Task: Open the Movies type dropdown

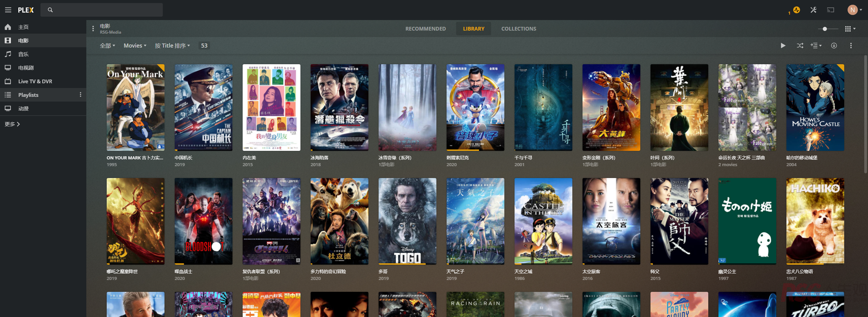Action: pos(135,46)
